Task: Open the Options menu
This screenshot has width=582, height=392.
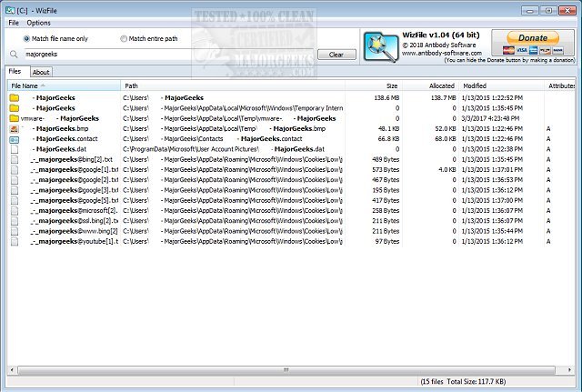Action: click(38, 23)
